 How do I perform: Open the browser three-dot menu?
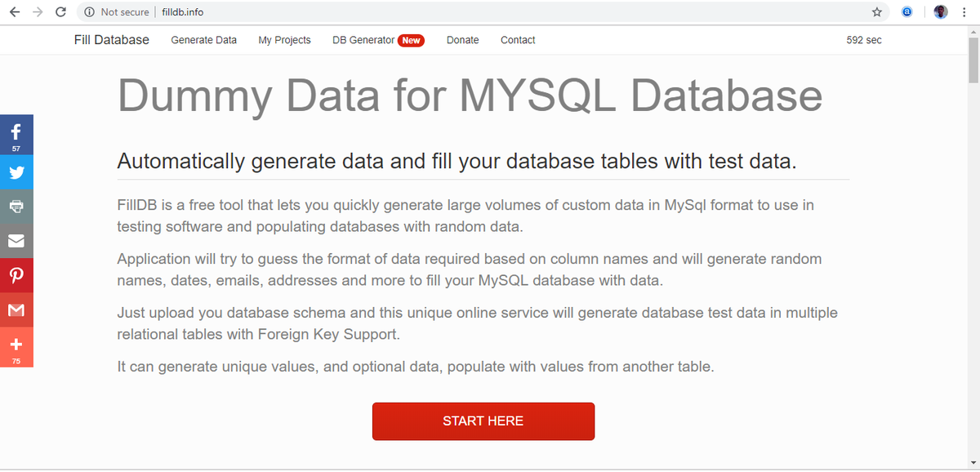click(x=965, y=11)
